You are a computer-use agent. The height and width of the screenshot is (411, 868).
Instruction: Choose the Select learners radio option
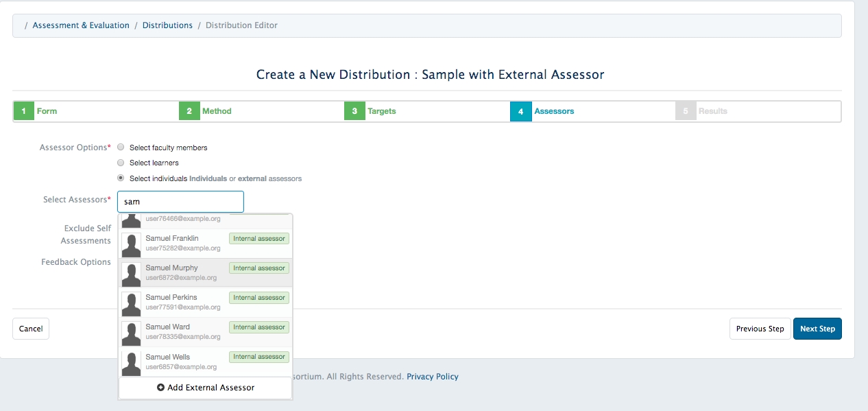coord(121,163)
